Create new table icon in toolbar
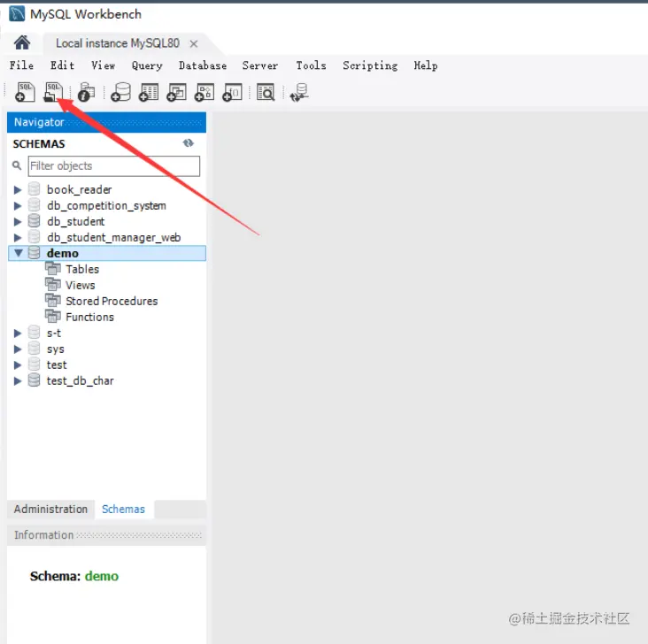Viewport: 648px width, 644px height. [x=149, y=92]
